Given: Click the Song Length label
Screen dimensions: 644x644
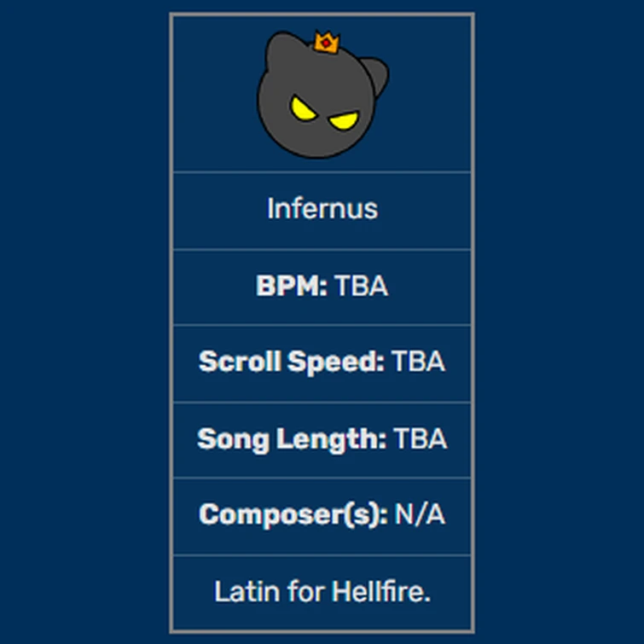Looking at the screenshot, I should pyautogui.click(x=292, y=438).
